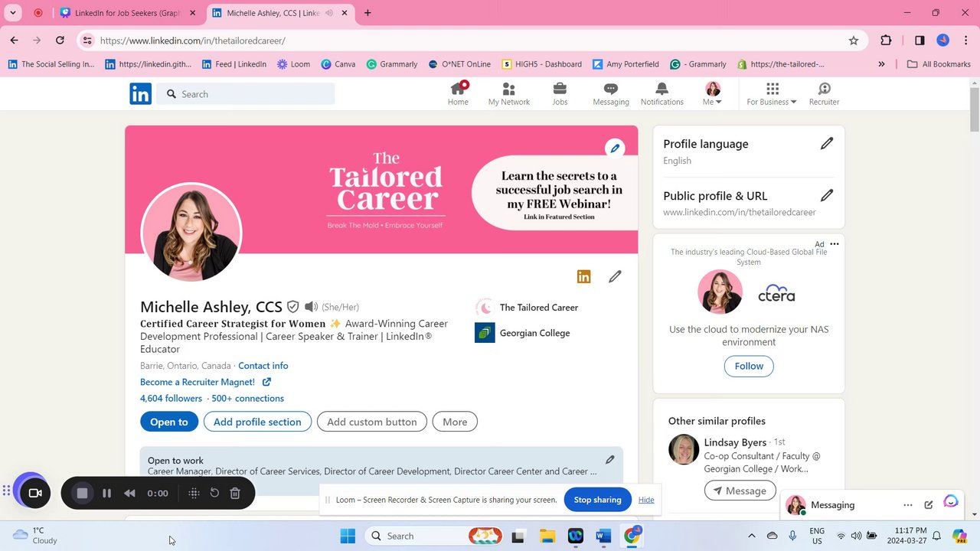
Task: Open the More button dropdown
Action: point(455,422)
